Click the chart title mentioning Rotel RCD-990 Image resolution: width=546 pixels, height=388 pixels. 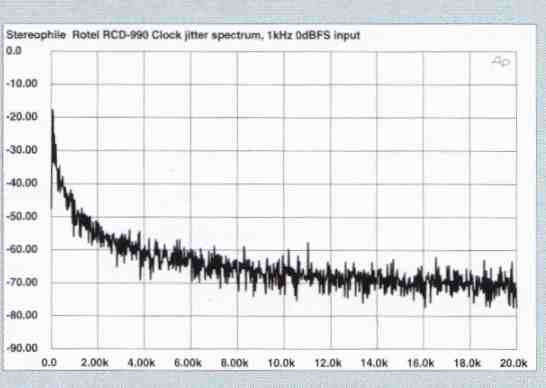point(183,35)
